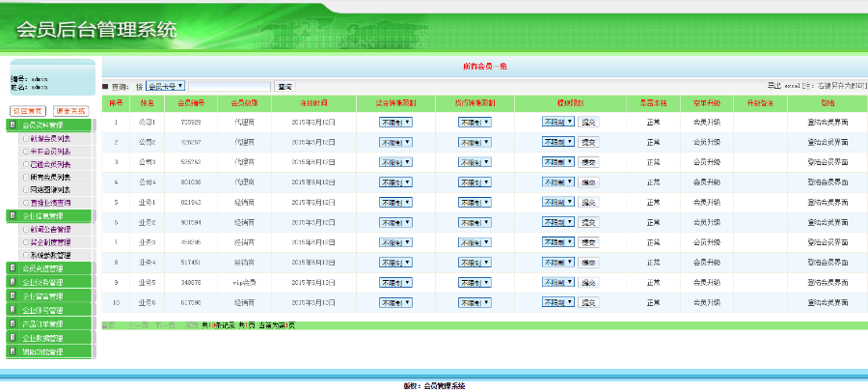Open 登陆会员界面 for 公司1

pos(827,123)
